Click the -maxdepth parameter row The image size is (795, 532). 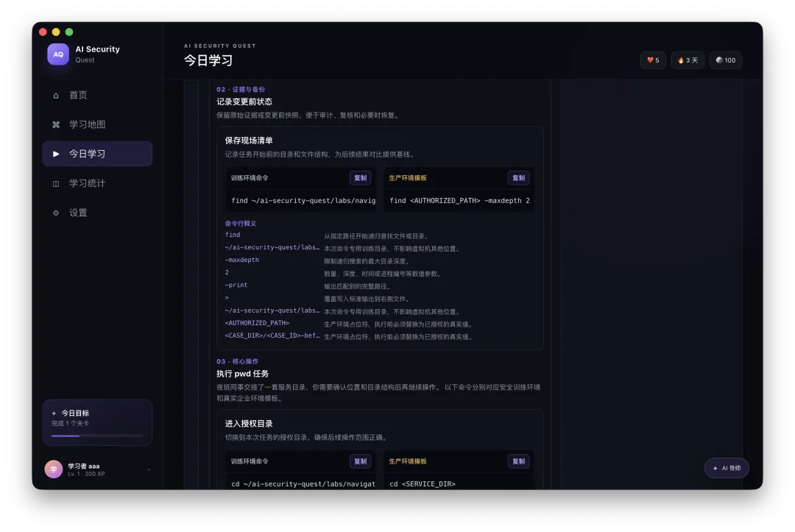pos(379,260)
